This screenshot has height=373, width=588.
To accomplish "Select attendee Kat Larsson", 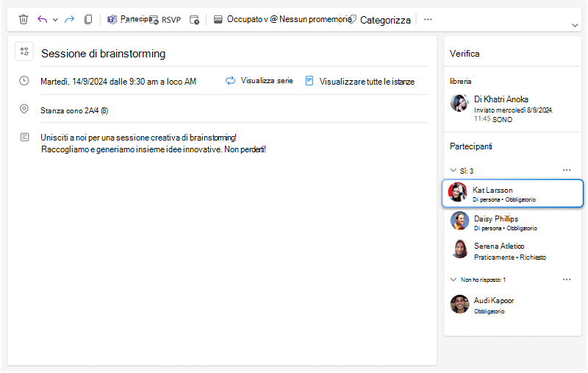I will pyautogui.click(x=512, y=193).
